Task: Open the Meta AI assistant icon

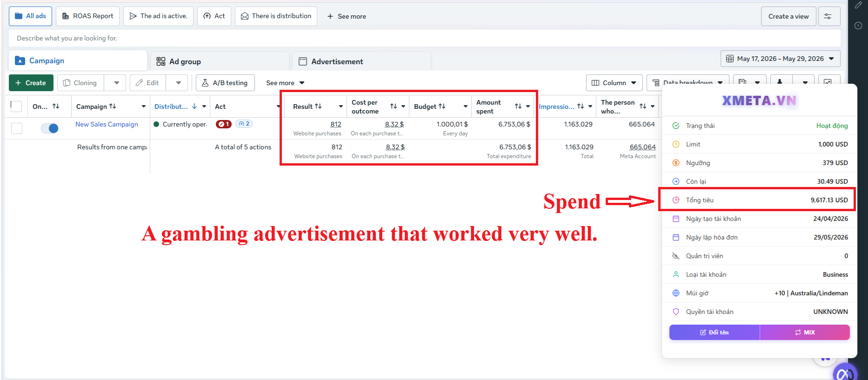Action: [x=845, y=373]
